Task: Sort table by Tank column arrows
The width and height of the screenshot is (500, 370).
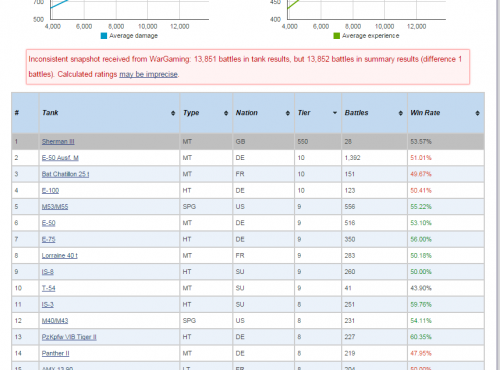Action: point(173,113)
